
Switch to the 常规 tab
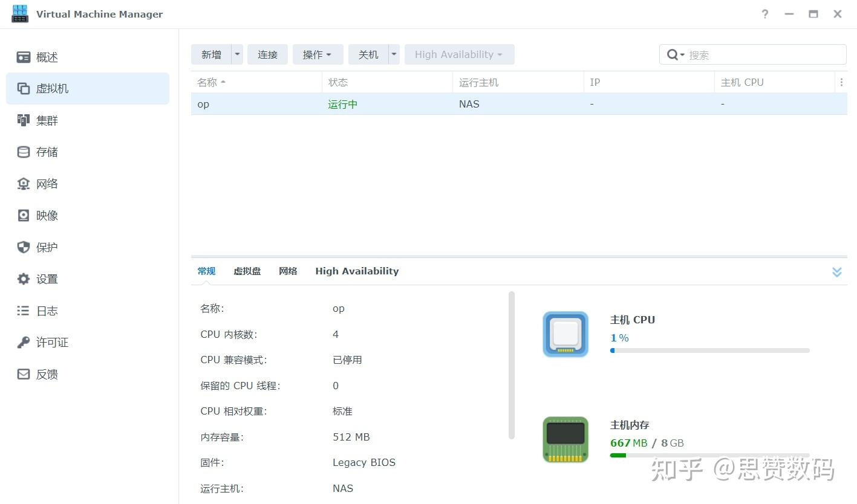(206, 271)
